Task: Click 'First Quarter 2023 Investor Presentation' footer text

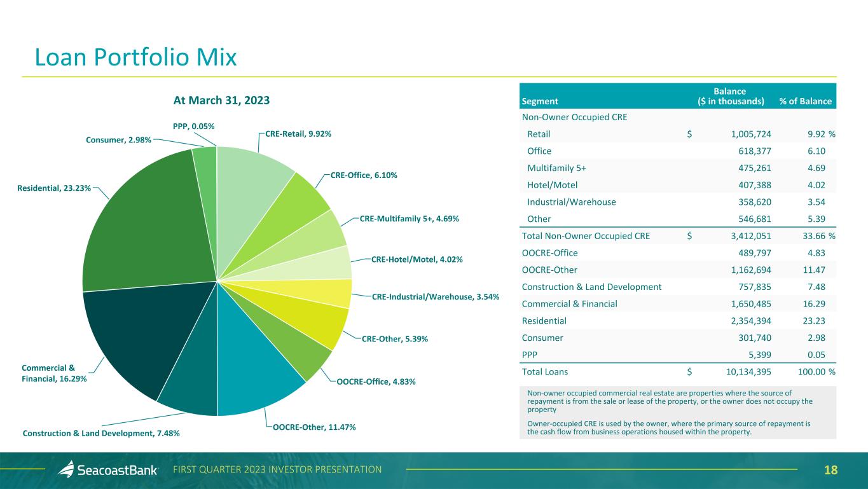Action: click(278, 470)
